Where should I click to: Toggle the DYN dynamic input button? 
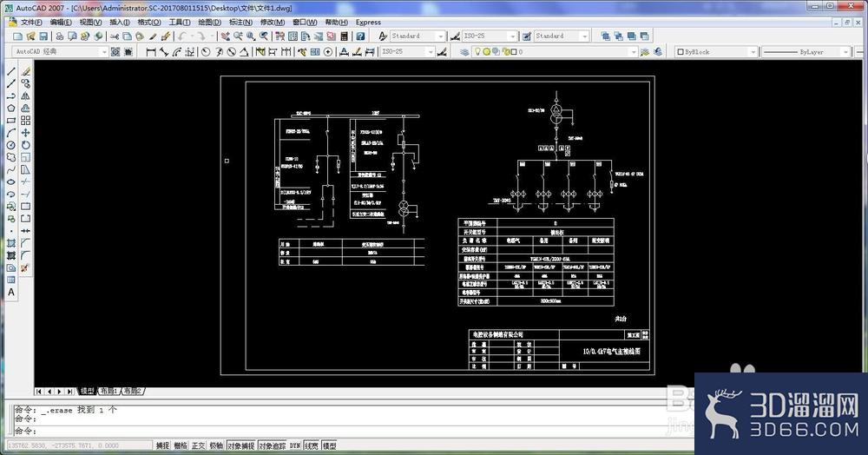click(x=295, y=445)
